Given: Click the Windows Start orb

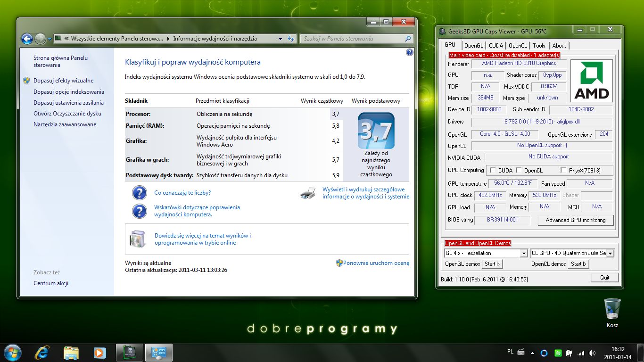Looking at the screenshot, I should point(12,353).
